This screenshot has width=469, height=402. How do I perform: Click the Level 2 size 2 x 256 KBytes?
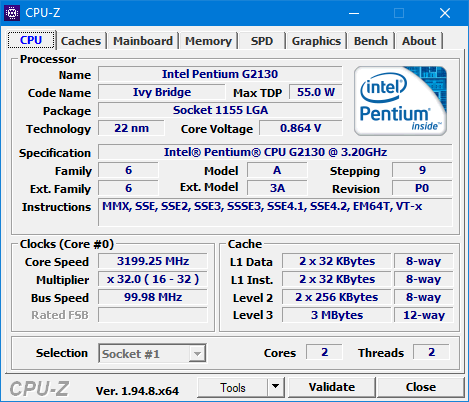(337, 297)
